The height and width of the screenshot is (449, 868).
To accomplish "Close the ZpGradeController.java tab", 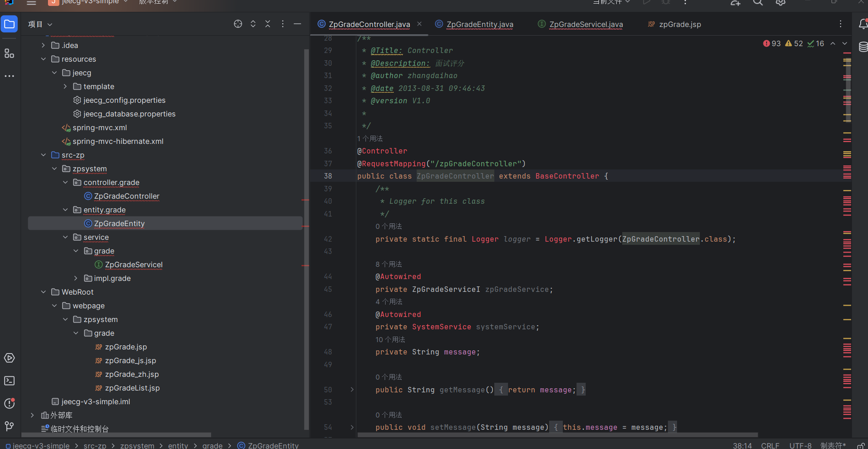I will point(419,24).
